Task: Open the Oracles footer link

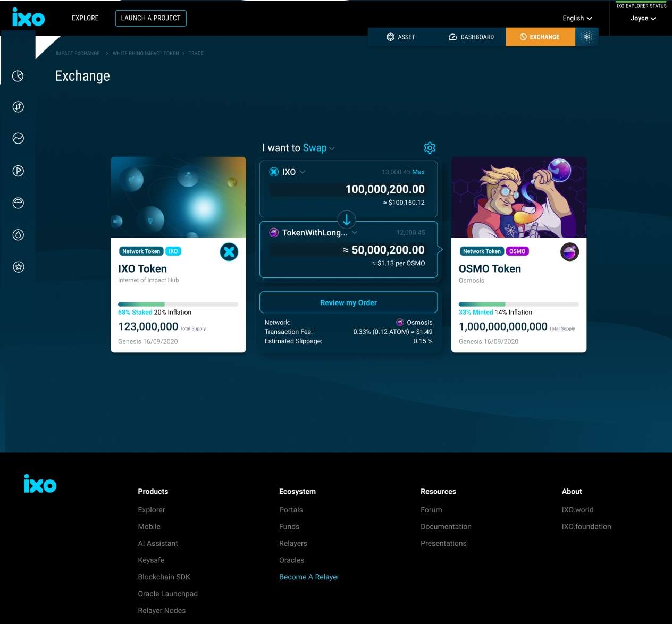Action: pyautogui.click(x=291, y=560)
